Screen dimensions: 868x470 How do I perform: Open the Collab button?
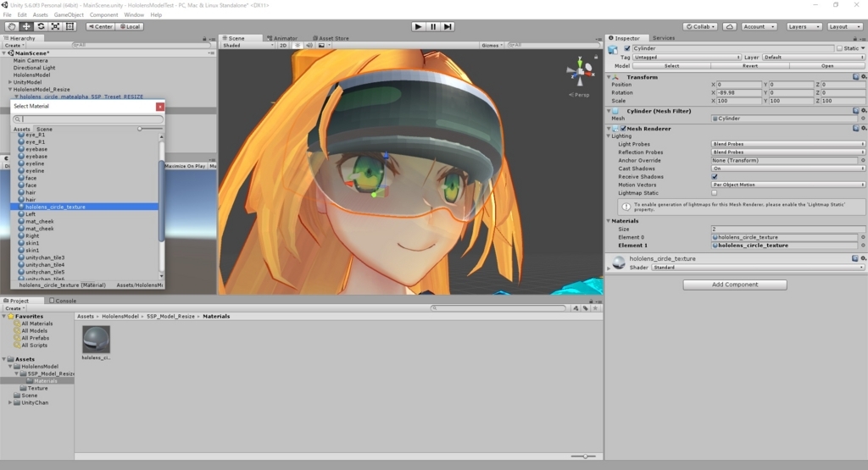[700, 26]
